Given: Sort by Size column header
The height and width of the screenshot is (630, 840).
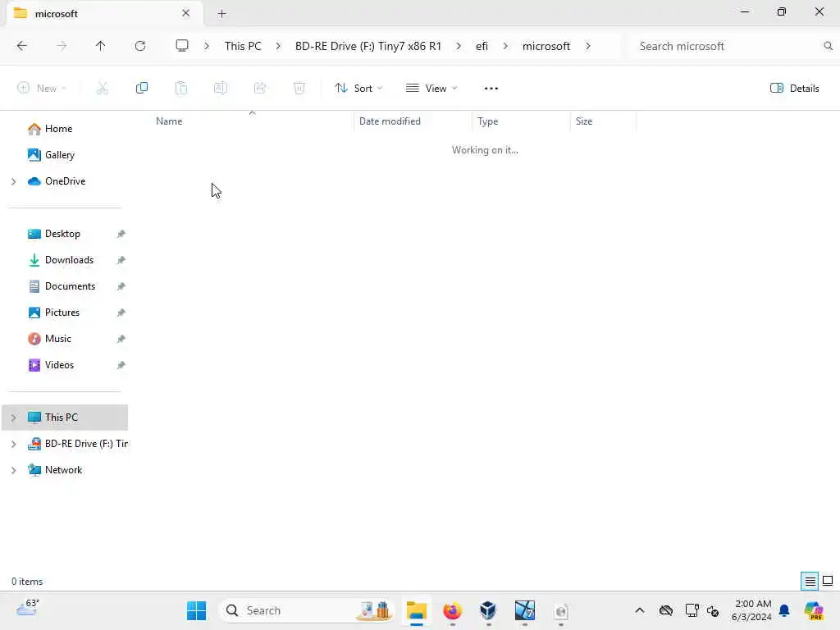Looking at the screenshot, I should tap(584, 121).
